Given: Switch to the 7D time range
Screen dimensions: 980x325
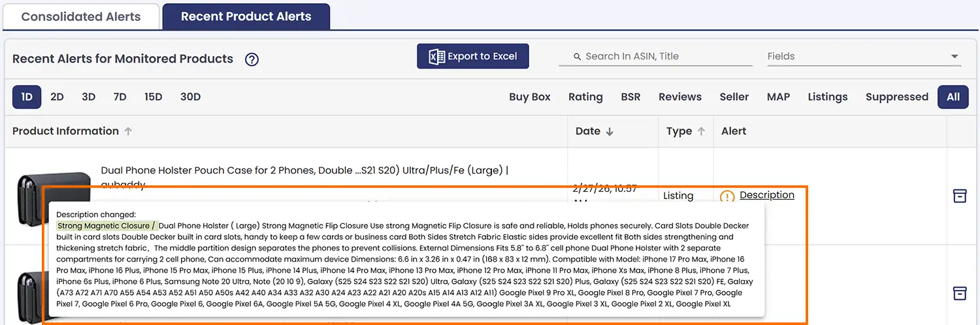Looking at the screenshot, I should [120, 97].
